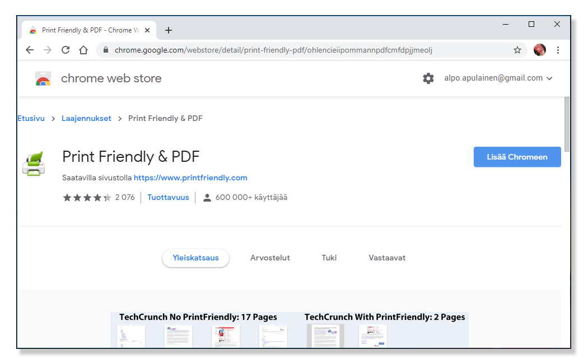Click the Print Friendly & PDF extension icon
The height and width of the screenshot is (364, 588).
tap(33, 163)
